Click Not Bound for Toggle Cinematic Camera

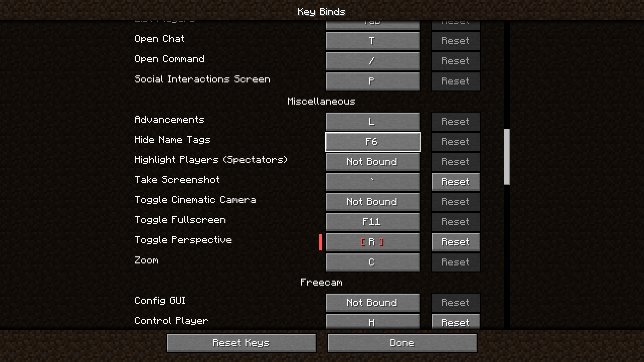click(x=372, y=201)
